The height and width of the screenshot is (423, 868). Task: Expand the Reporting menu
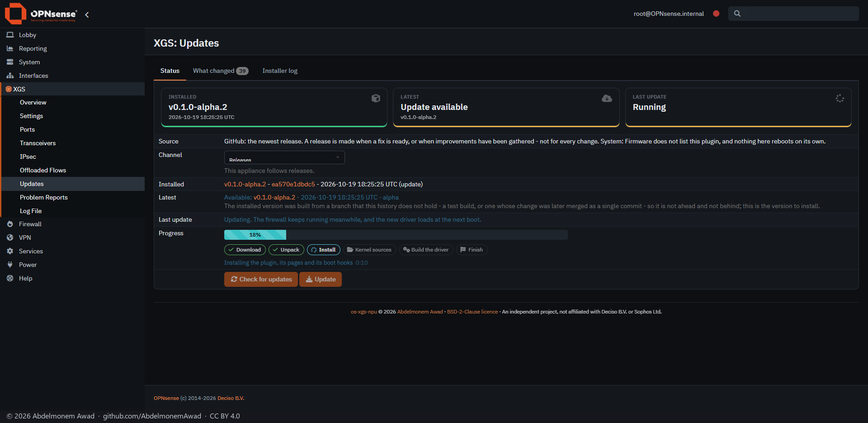click(x=72, y=48)
